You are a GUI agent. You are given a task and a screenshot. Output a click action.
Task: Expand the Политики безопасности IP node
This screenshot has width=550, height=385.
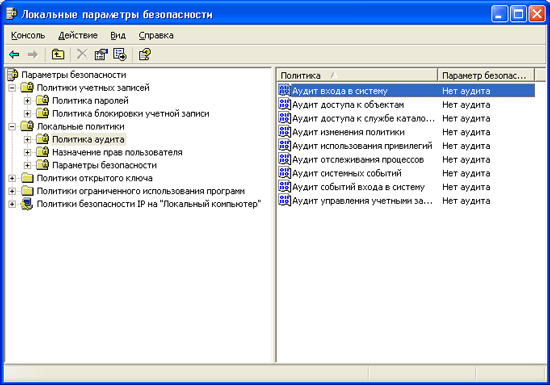12,204
